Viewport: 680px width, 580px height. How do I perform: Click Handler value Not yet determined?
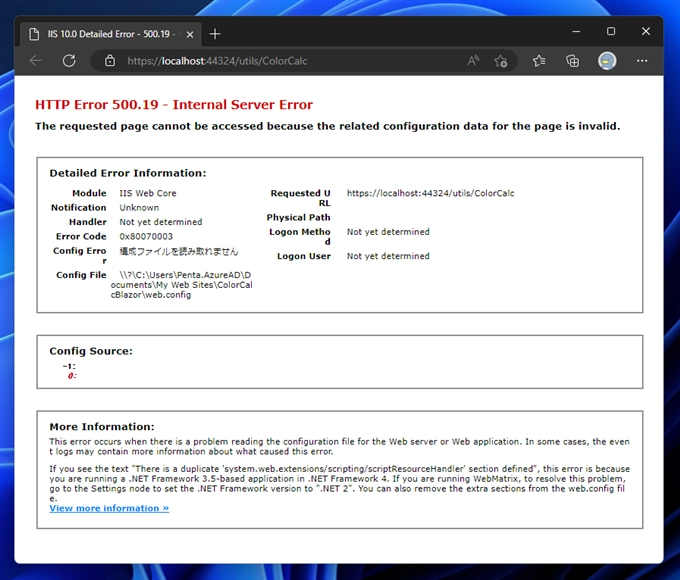click(161, 222)
